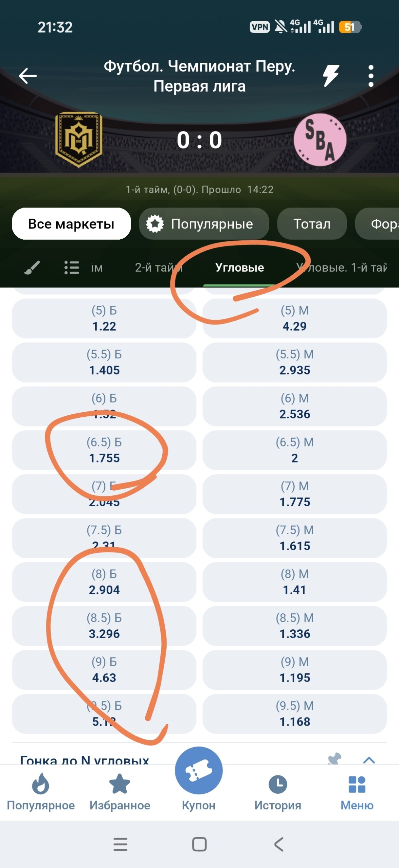This screenshot has width=399, height=868.
Task: Collapse the Гонка до N угловых section
Action: pos(369,760)
